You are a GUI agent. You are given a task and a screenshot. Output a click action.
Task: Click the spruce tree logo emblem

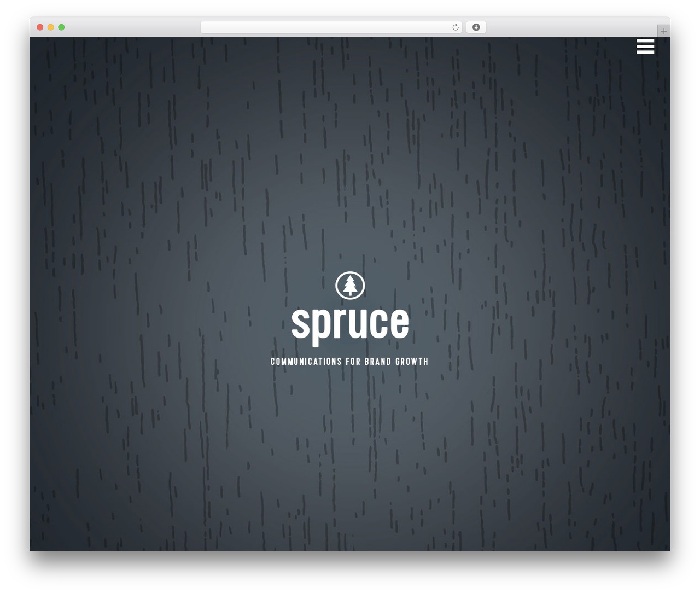[x=350, y=286]
